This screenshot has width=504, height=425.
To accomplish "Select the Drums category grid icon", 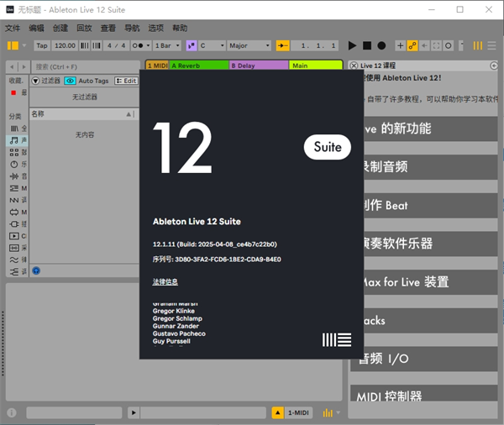I will coord(13,152).
